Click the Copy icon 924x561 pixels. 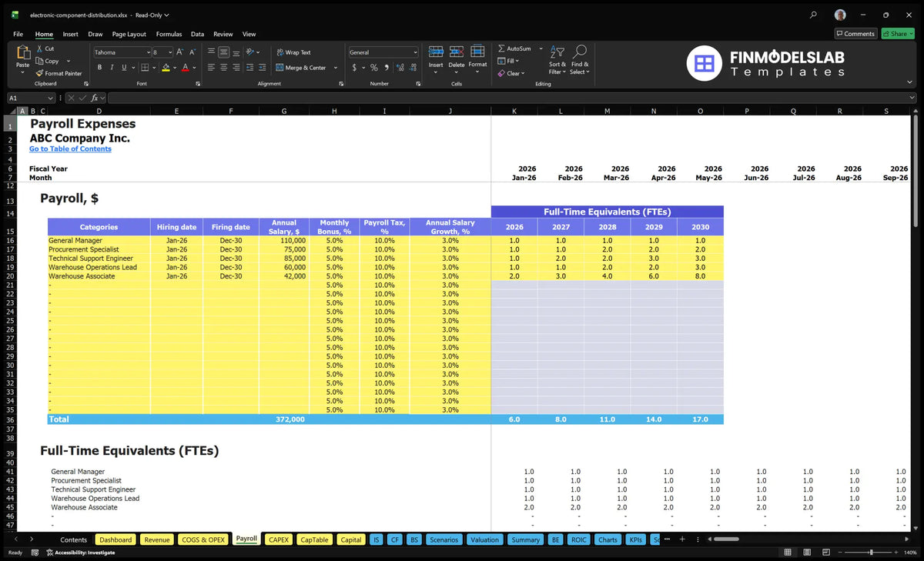pyautogui.click(x=40, y=61)
